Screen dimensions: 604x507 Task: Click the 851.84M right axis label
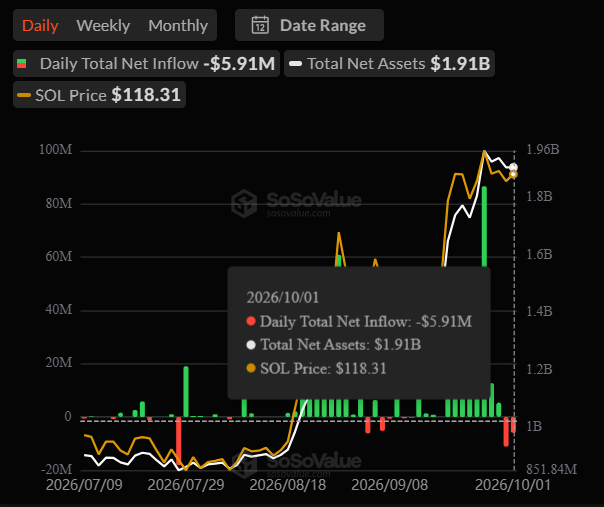click(x=552, y=469)
